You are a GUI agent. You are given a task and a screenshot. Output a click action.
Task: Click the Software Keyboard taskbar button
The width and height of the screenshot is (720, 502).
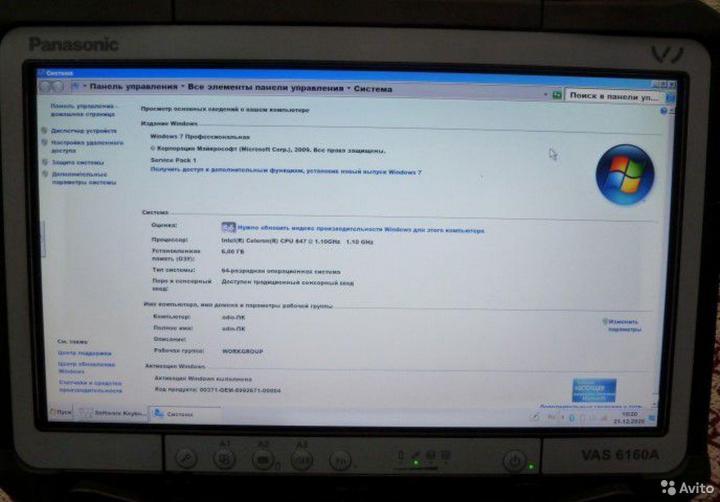click(112, 413)
